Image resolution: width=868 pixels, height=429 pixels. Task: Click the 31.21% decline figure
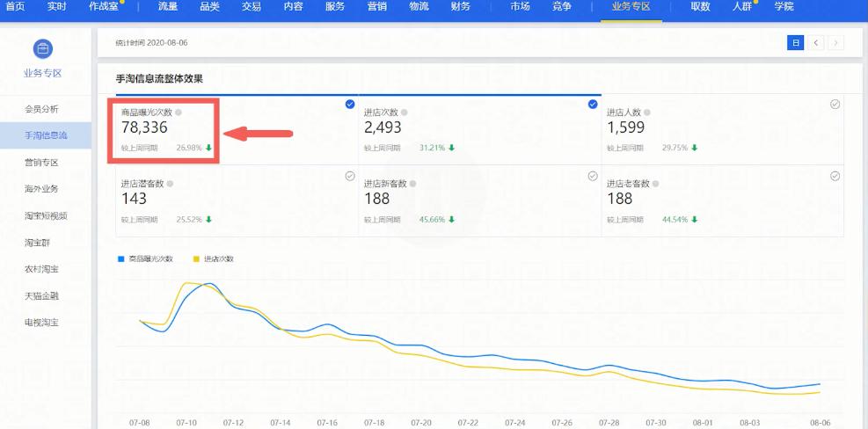point(432,149)
